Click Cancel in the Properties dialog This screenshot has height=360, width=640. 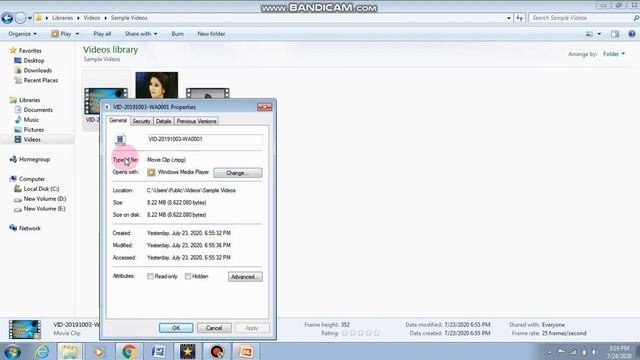pyautogui.click(x=214, y=328)
